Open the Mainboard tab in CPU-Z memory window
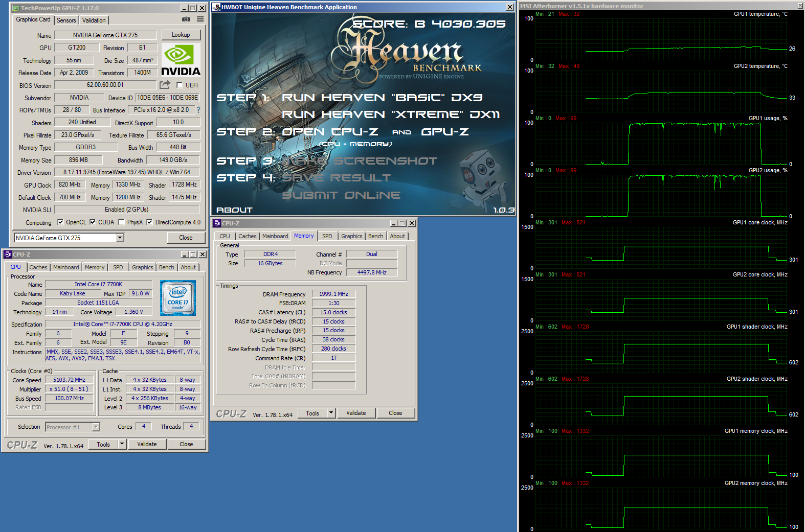This screenshot has height=532, width=805. click(x=275, y=236)
